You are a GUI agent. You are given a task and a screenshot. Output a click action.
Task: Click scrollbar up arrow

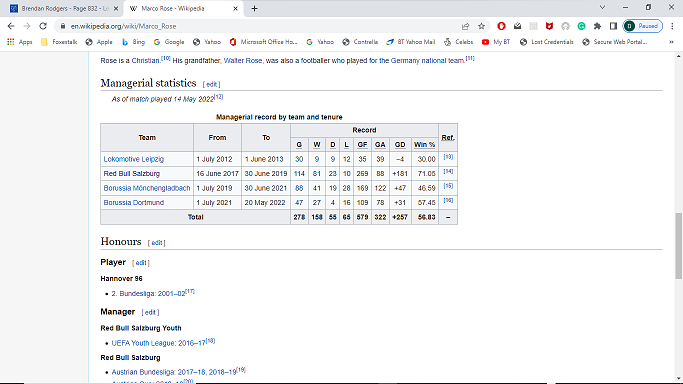(678, 56)
